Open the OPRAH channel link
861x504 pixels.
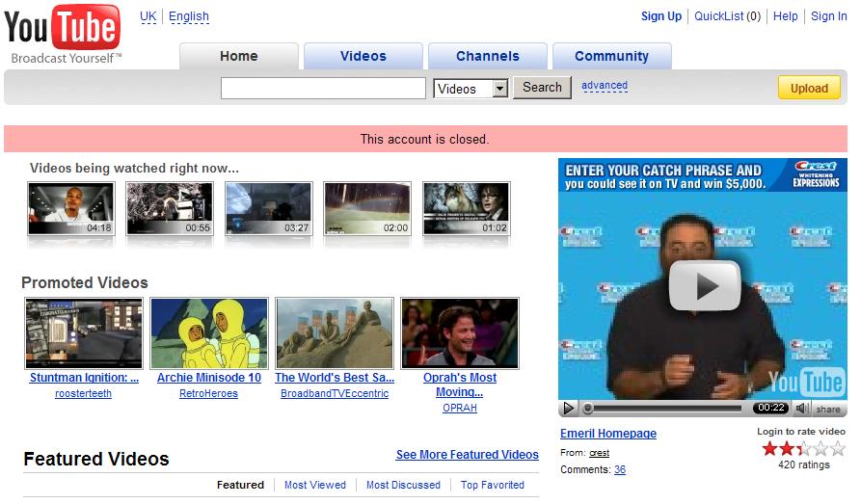(x=460, y=408)
